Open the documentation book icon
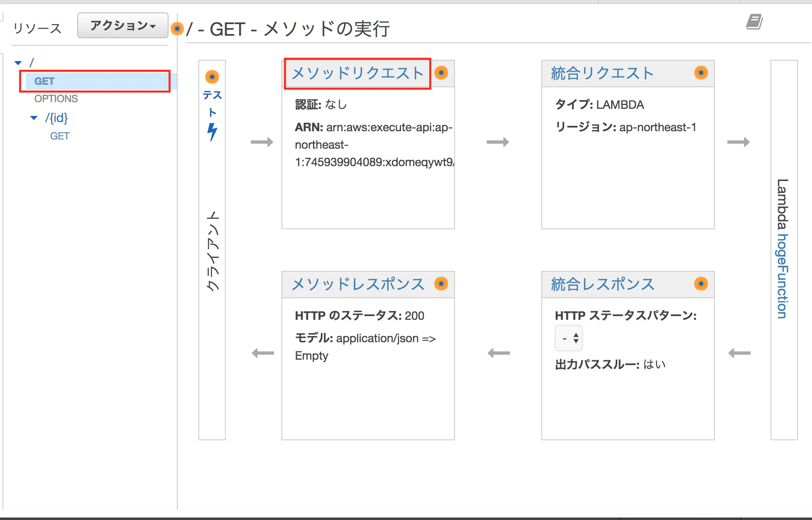812x520 pixels. 754,22
